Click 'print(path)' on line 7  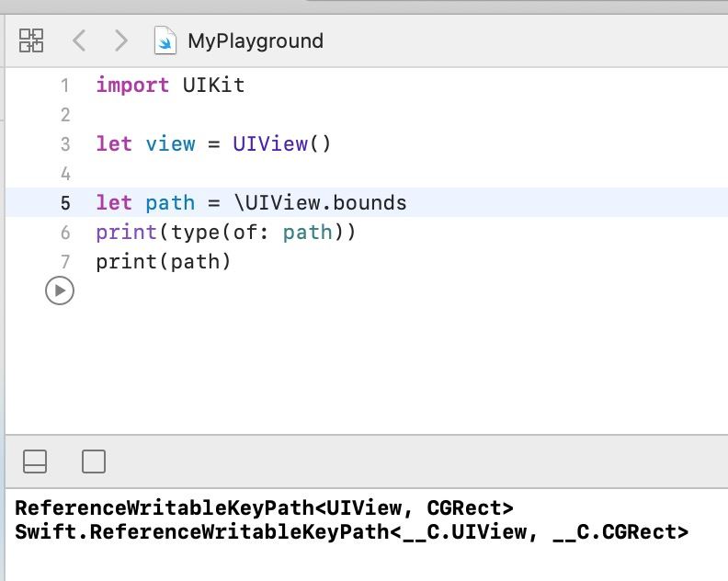[x=164, y=262]
